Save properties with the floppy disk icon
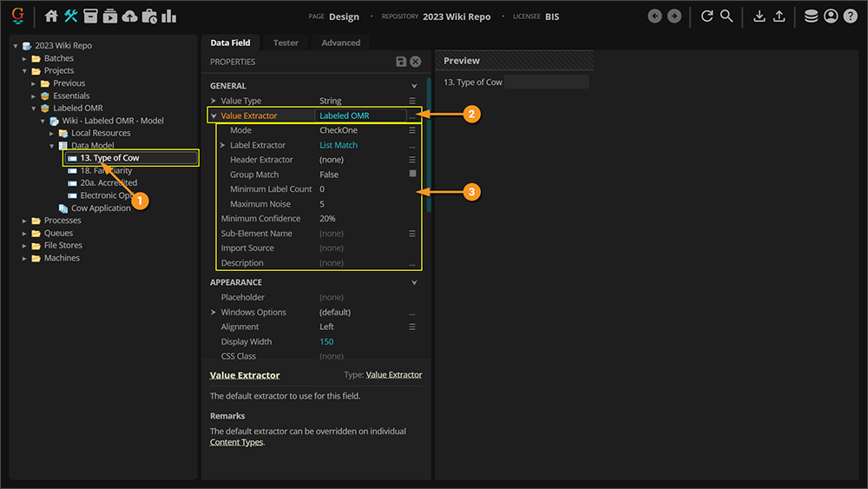Viewport: 868px width, 489px height. click(401, 62)
